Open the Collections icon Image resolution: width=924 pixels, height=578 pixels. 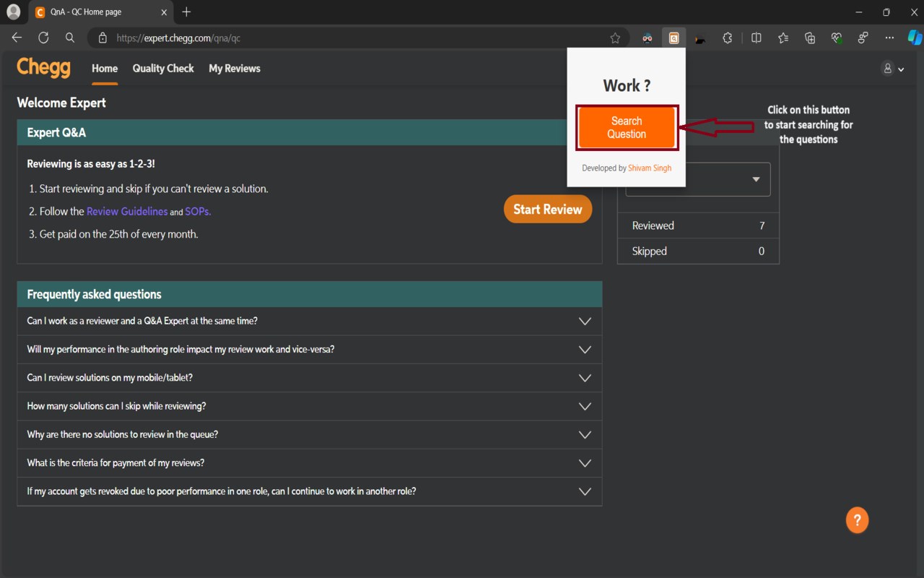pyautogui.click(x=810, y=38)
